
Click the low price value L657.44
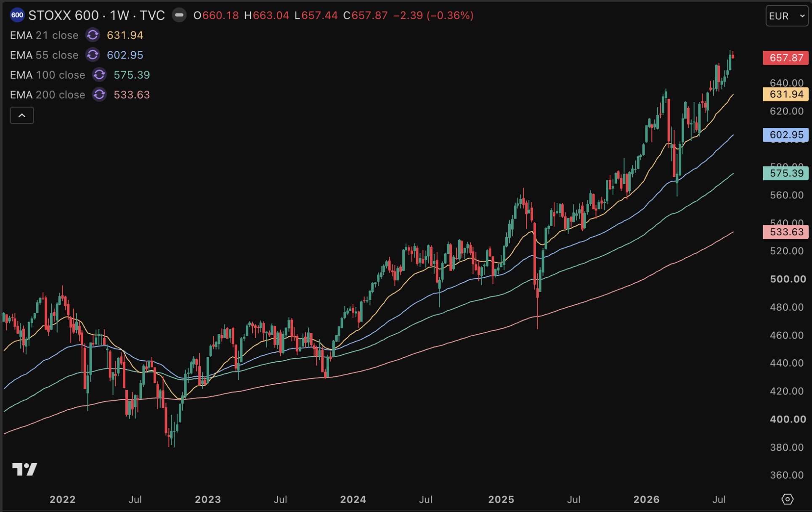click(x=316, y=16)
